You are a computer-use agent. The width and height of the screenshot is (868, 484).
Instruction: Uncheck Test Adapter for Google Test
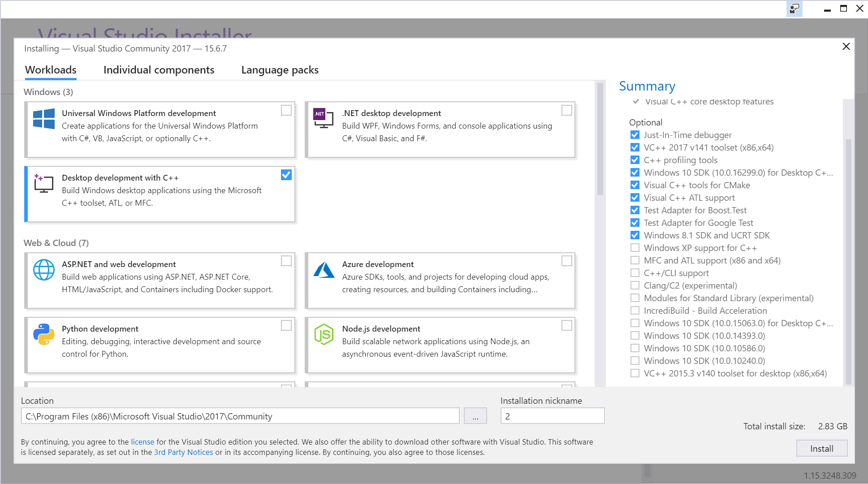click(x=635, y=223)
